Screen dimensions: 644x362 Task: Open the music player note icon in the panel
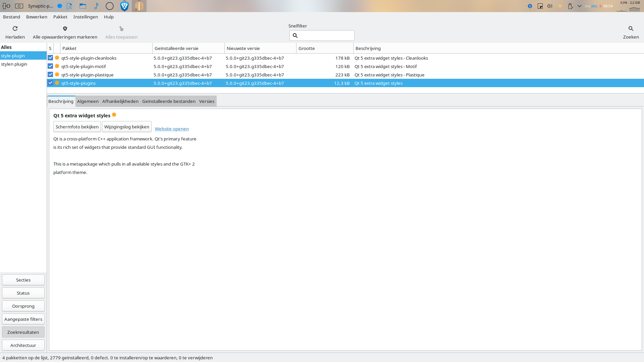tap(96, 6)
